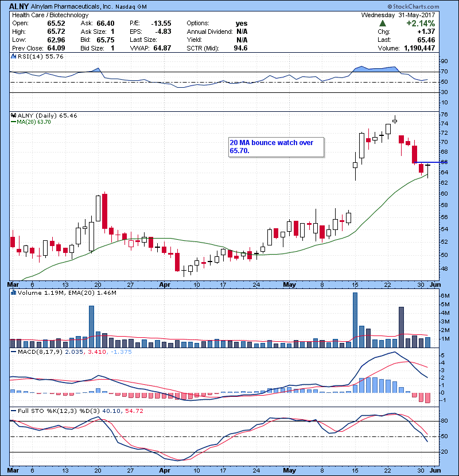459x476 pixels.
Task: Click the MACD(8,17,9) legend label
Action: [x=40, y=352]
